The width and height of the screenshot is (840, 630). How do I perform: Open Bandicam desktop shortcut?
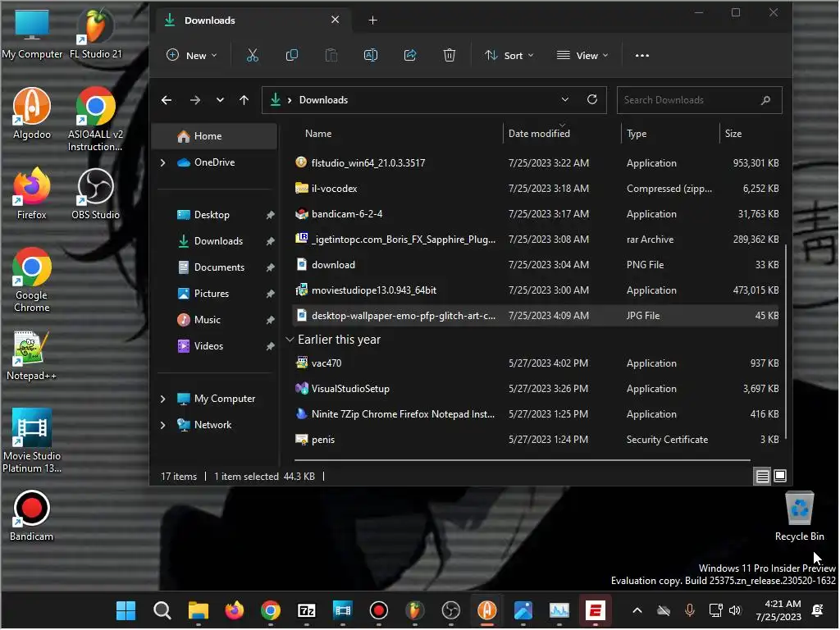32,515
